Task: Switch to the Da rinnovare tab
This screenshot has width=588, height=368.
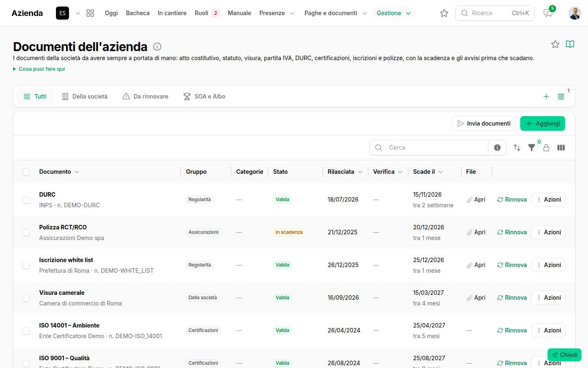Action: coord(146,96)
